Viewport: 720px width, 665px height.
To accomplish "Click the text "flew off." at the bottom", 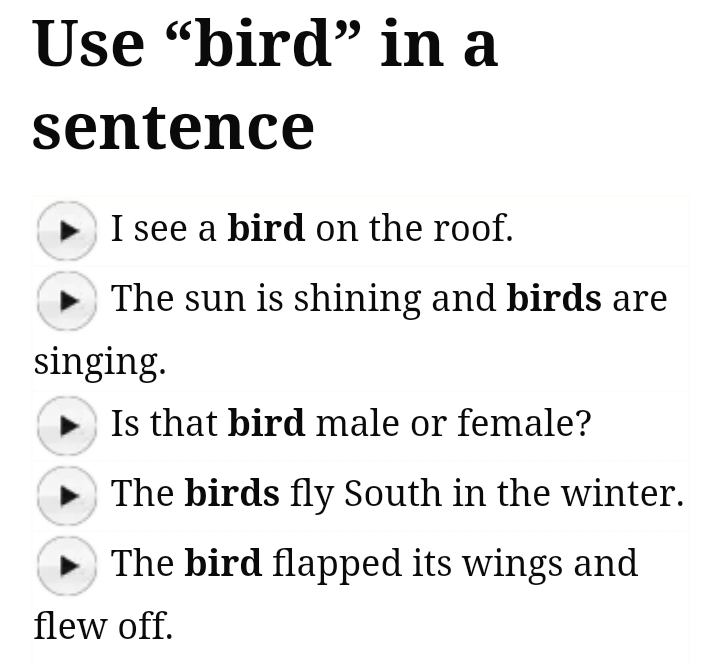I will (103, 626).
